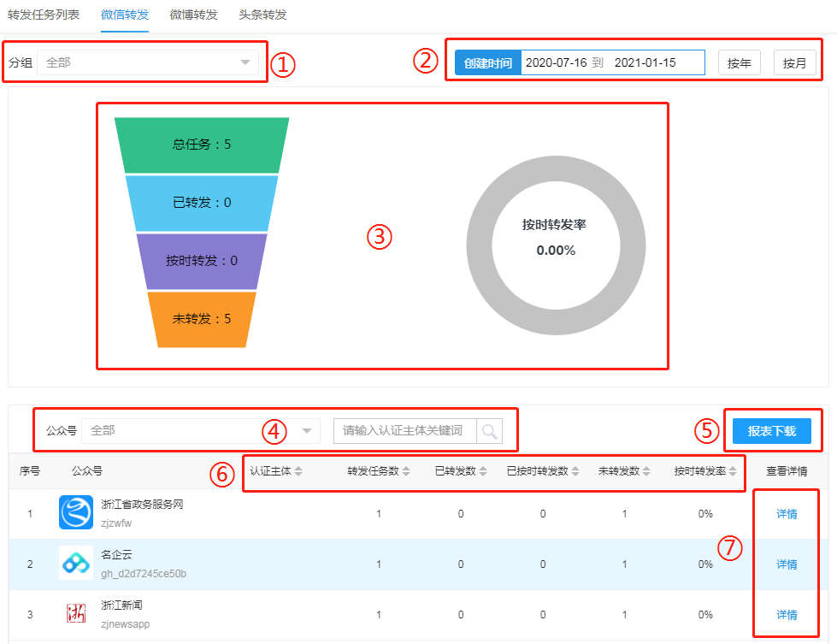This screenshot has height=644, width=837.
Task: Filter time range with 按年 button
Action: click(739, 62)
